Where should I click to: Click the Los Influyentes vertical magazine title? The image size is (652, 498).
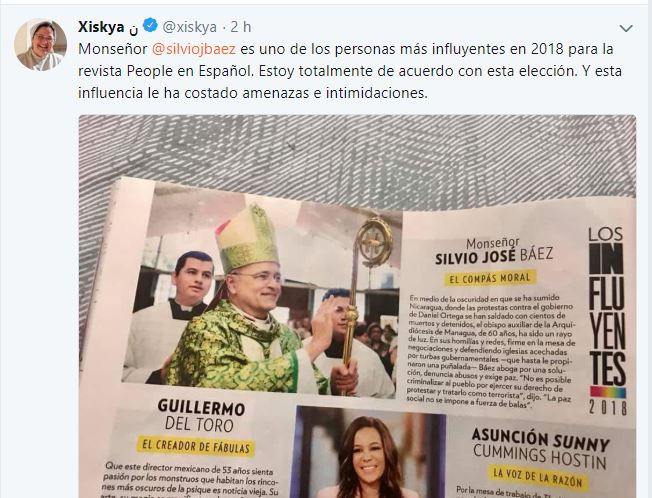[607, 306]
